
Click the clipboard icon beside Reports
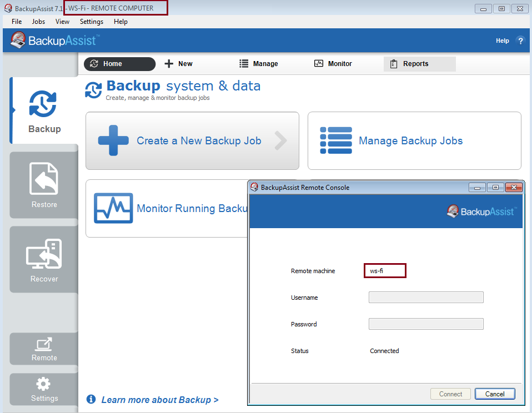pyautogui.click(x=394, y=64)
